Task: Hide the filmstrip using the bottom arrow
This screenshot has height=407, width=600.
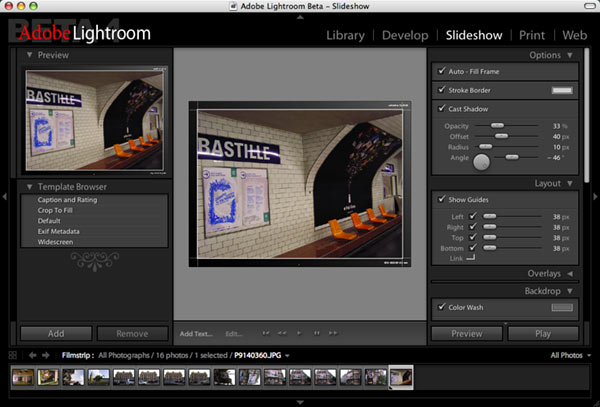Action: coord(300,402)
